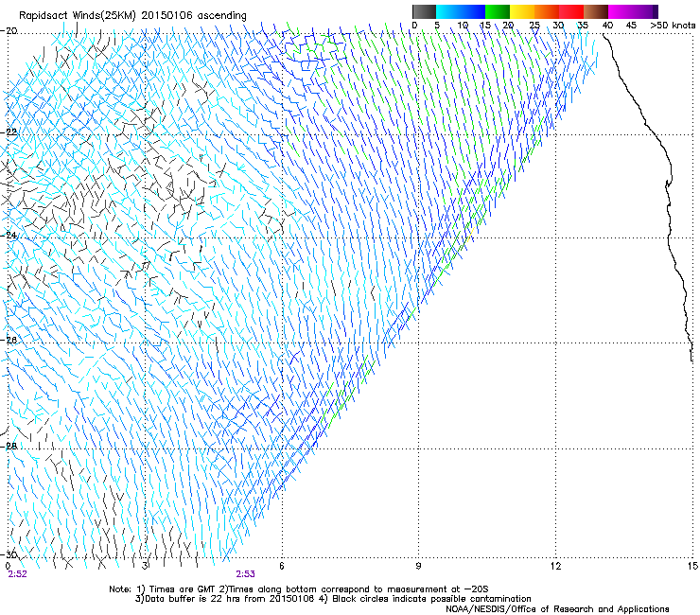Click the '45' wind speed legend label
Screen dimensions: 700x615
pos(631,26)
